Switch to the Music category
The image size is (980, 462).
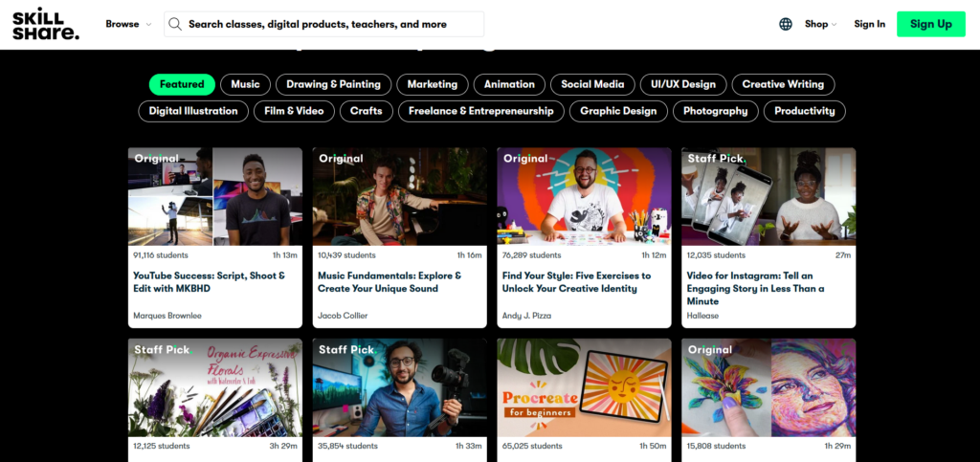(245, 84)
